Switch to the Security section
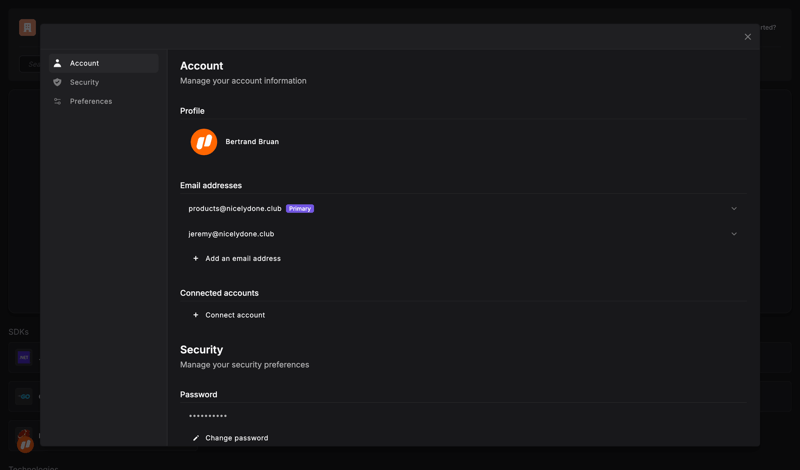The image size is (800, 470). 104,82
